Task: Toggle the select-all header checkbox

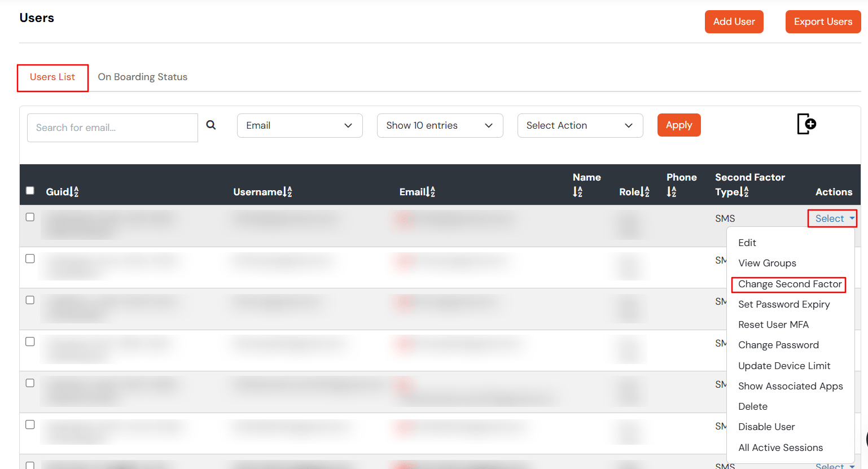Action: tap(30, 191)
